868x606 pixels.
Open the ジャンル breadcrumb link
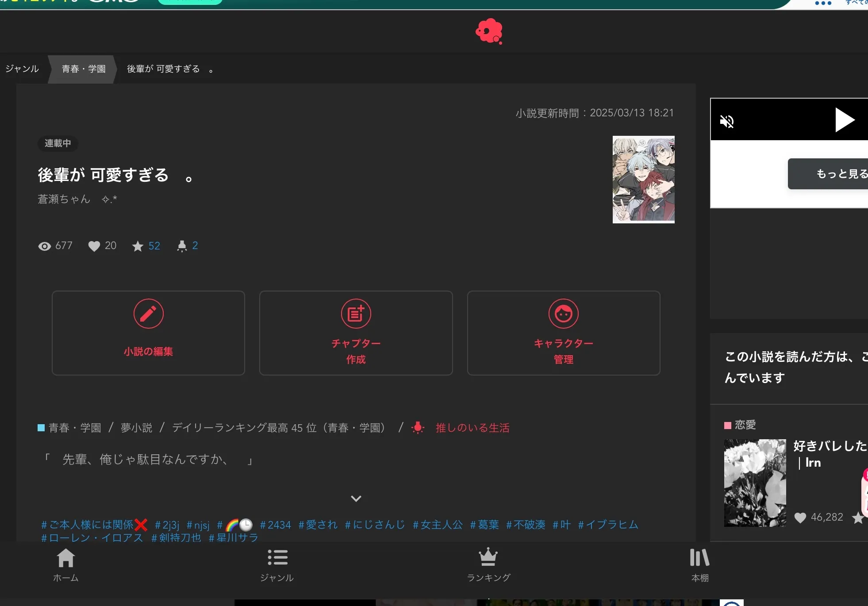22,69
